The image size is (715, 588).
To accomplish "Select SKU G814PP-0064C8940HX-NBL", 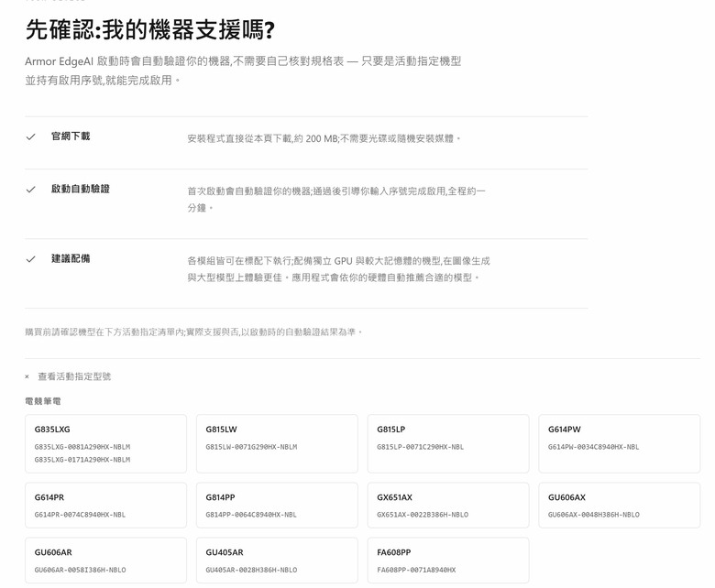I will [251, 515].
